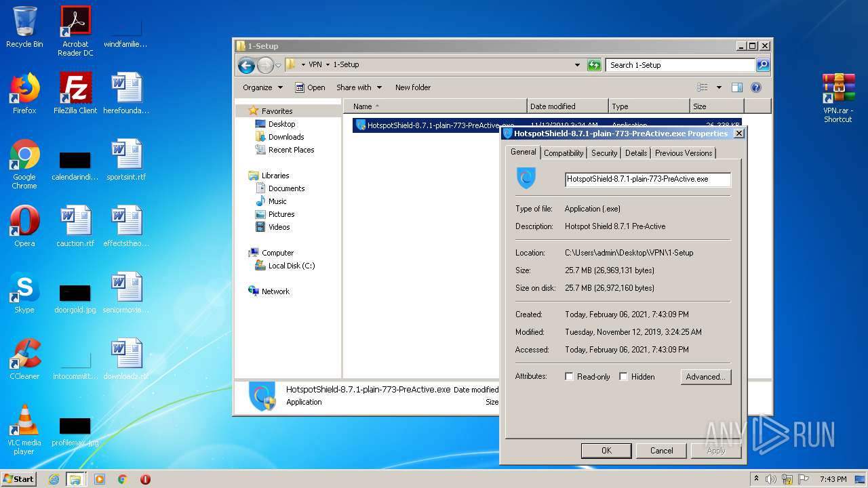Switch to the Security tab
The image size is (868, 488).
pyautogui.click(x=604, y=153)
